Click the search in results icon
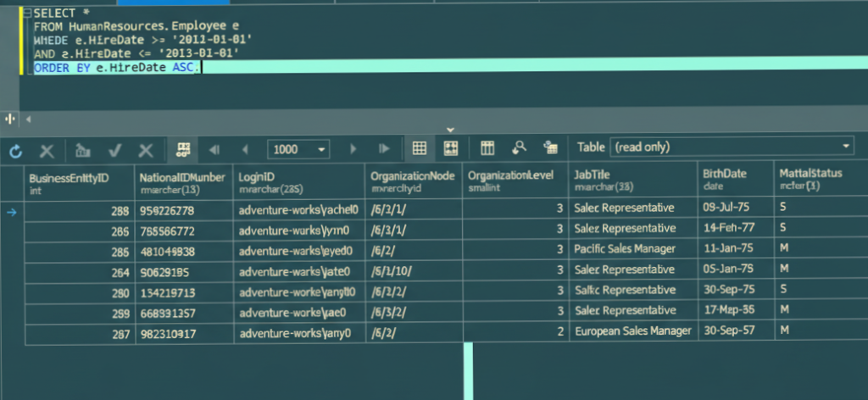This screenshot has height=400, width=868. pos(520,149)
